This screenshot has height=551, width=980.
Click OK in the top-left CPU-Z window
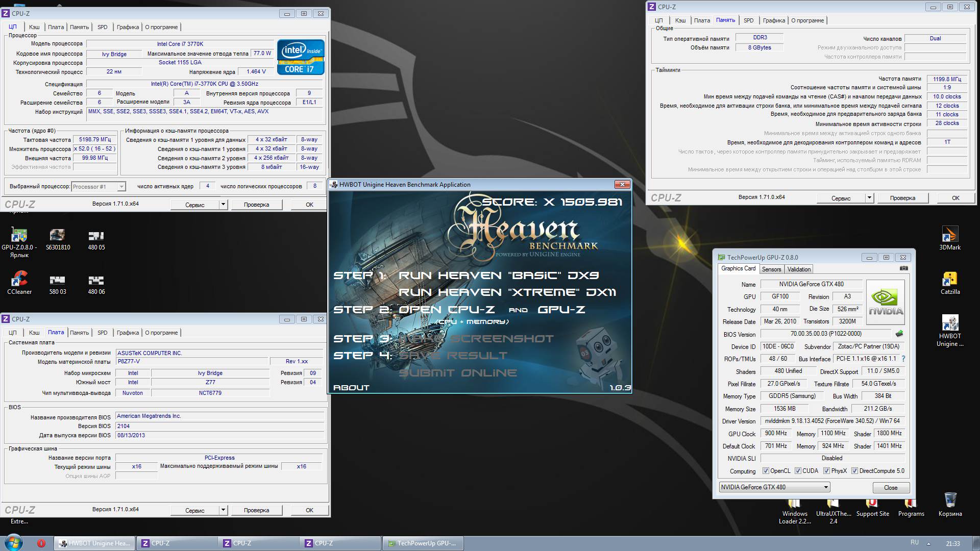(x=309, y=205)
